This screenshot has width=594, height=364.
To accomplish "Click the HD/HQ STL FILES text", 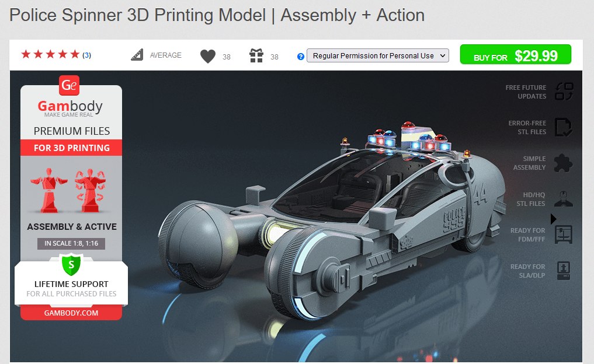I will point(531,199).
